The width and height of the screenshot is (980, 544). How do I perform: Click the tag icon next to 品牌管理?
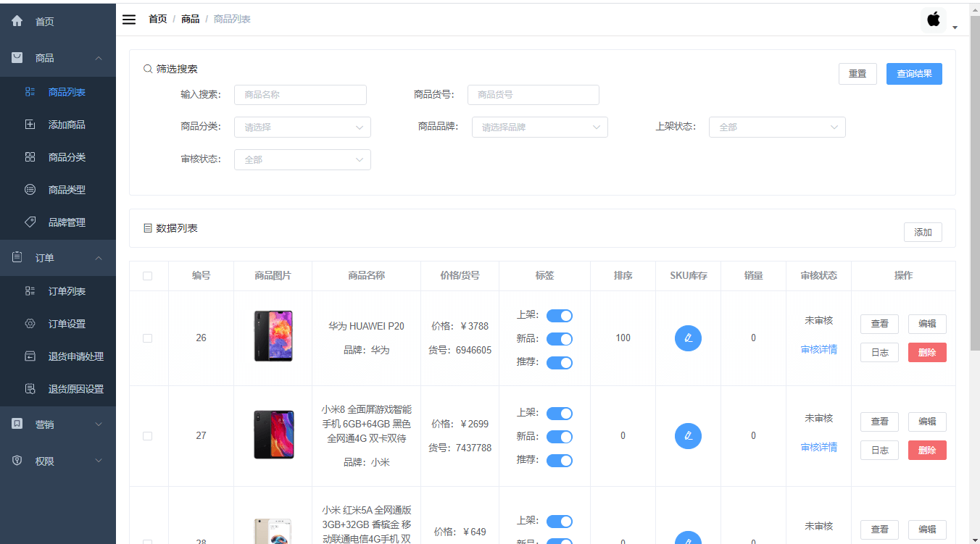[30, 222]
